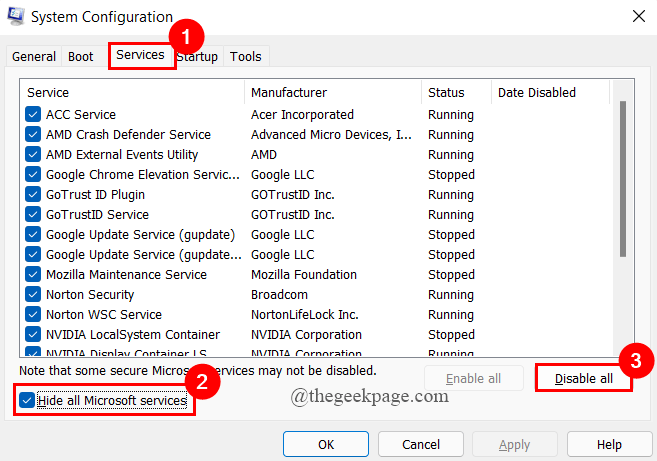Click the services list vertical scrollbar
The height and width of the screenshot is (461, 657).
[x=622, y=180]
